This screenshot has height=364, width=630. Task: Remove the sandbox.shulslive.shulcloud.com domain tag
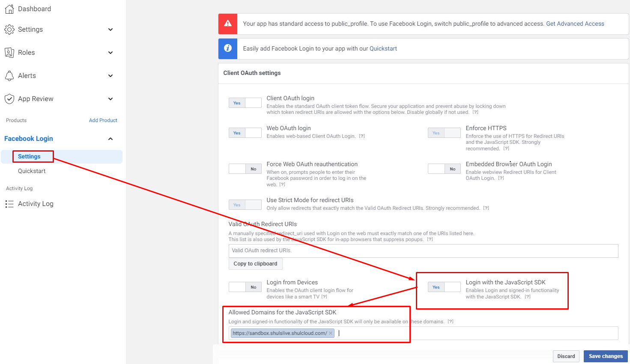point(331,333)
